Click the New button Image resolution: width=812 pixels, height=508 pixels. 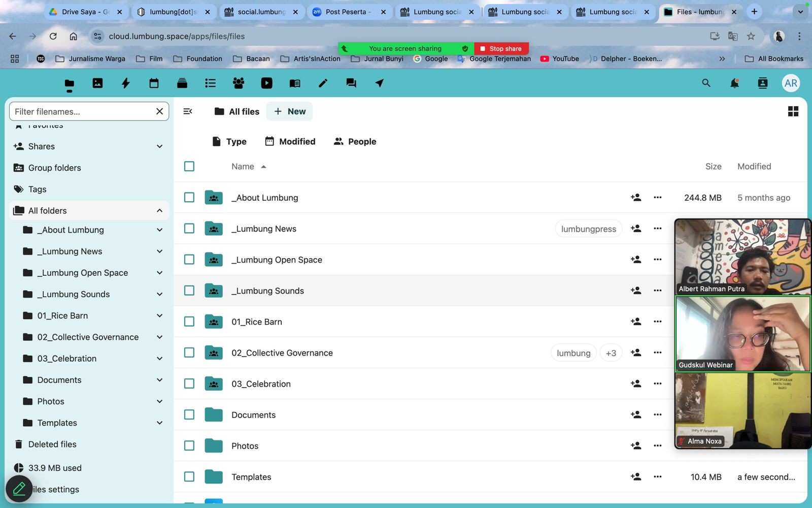pyautogui.click(x=290, y=112)
